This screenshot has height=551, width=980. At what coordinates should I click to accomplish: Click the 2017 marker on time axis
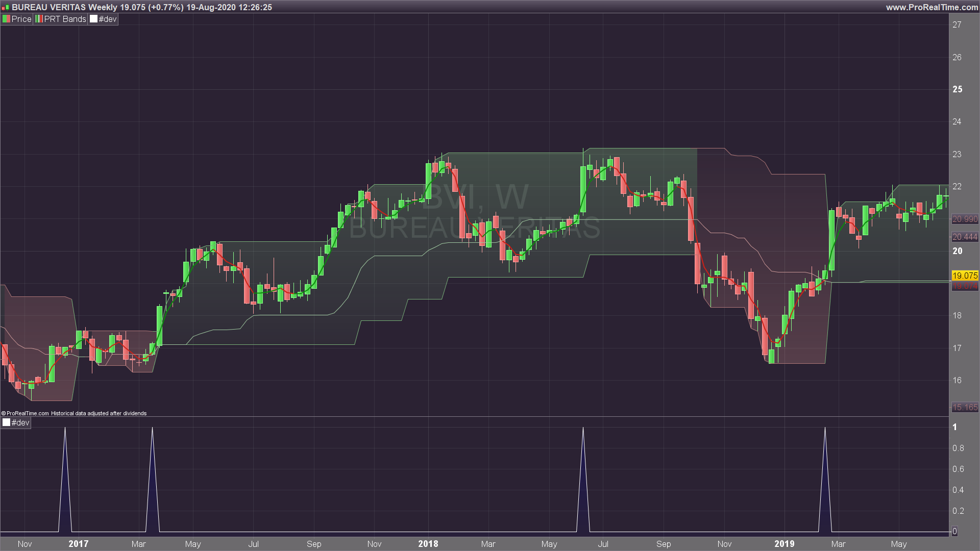[78, 544]
